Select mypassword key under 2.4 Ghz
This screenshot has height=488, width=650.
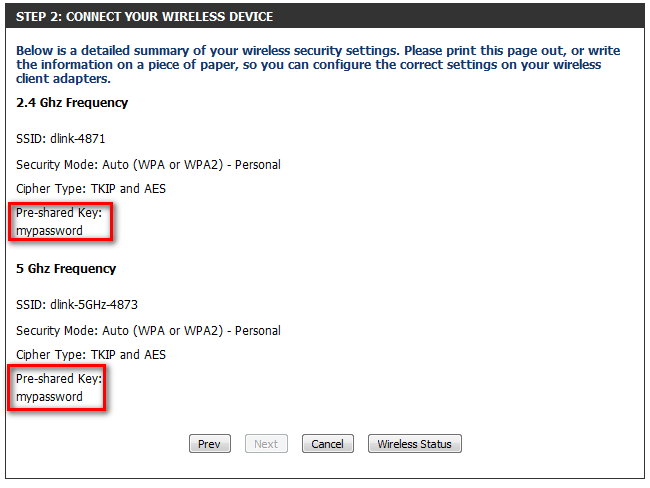point(49,231)
